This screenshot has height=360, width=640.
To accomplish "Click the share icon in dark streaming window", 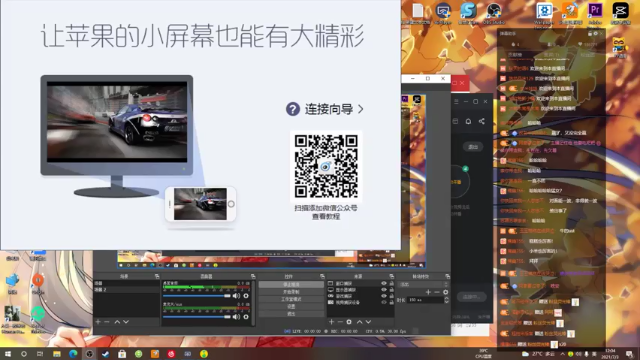I will click(482, 121).
